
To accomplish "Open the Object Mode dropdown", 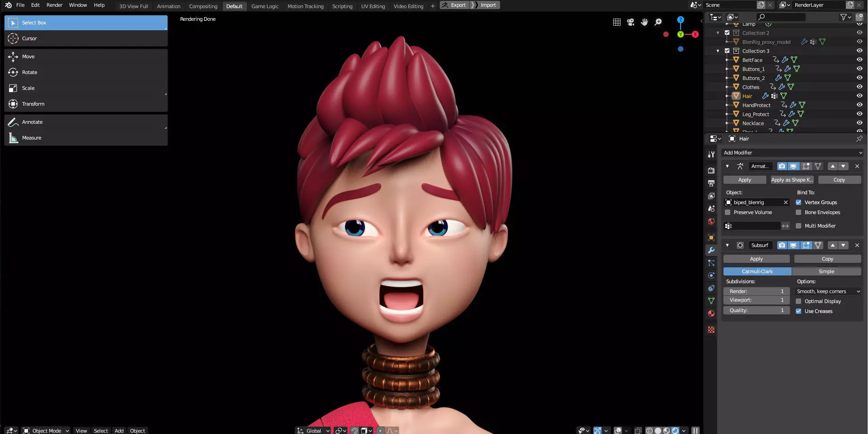I will click(x=46, y=430).
